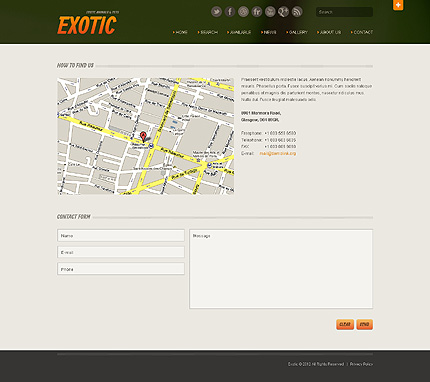Select the Contact menu item

click(x=362, y=32)
